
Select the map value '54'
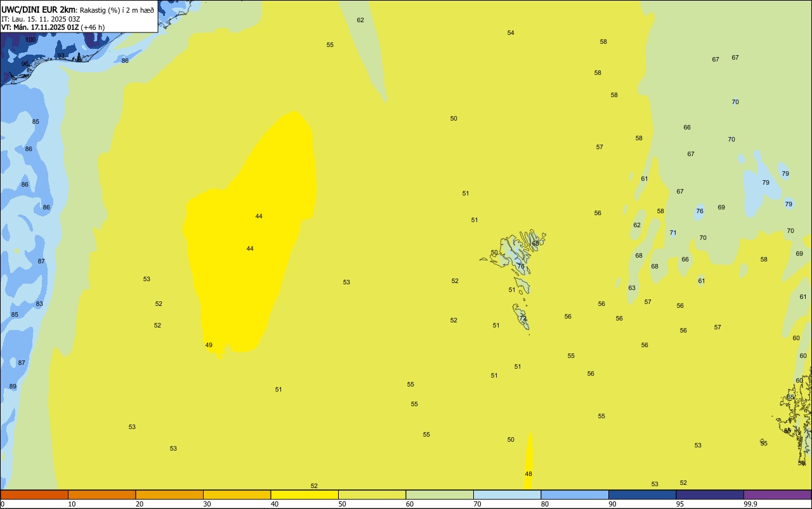511,32
